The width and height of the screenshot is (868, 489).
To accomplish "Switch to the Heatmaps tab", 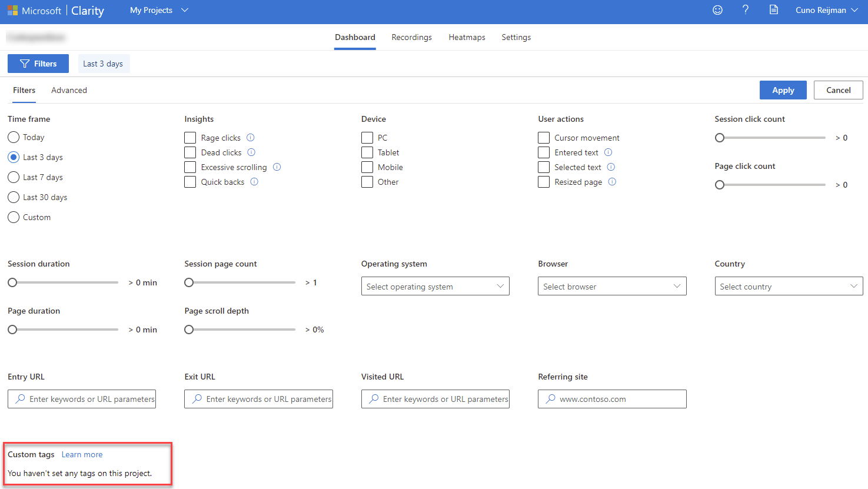I will pyautogui.click(x=467, y=37).
